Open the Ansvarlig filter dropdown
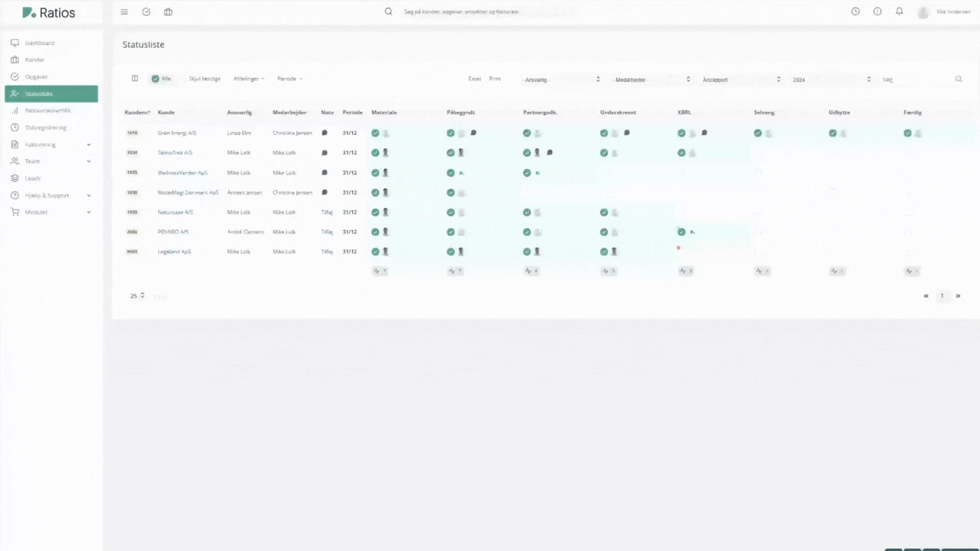The height and width of the screenshot is (551, 980). click(x=560, y=80)
